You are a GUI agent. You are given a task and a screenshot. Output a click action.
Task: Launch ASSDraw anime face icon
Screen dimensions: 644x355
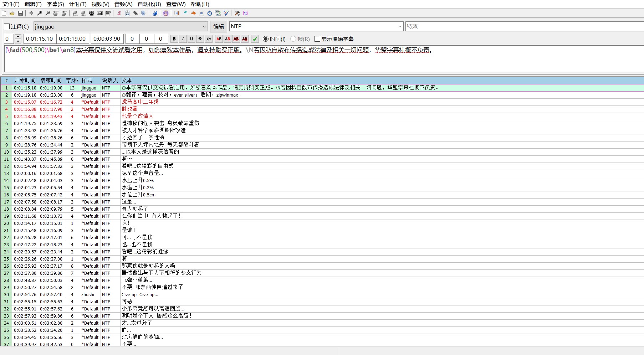pos(166,13)
